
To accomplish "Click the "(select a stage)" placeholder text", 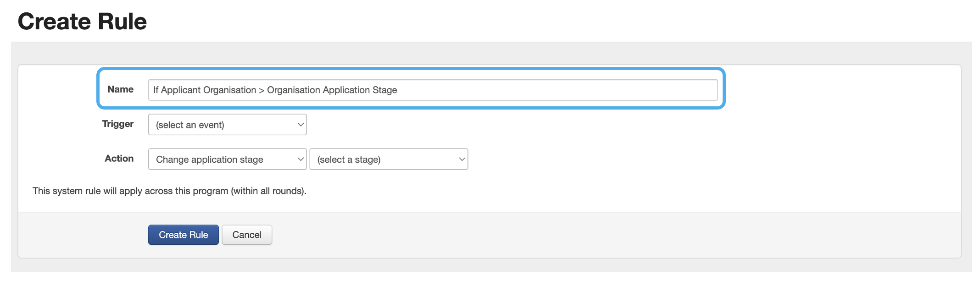I will click(349, 159).
